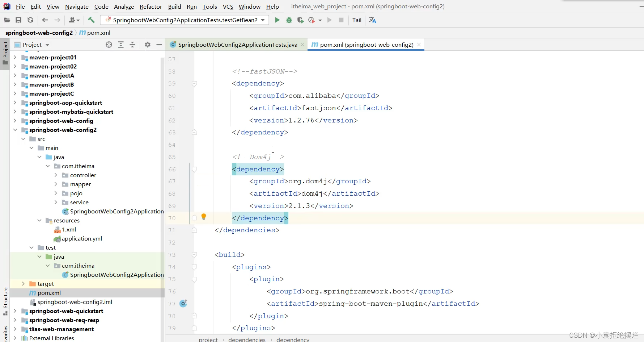Select the pom.xml editor tab

[x=366, y=45]
